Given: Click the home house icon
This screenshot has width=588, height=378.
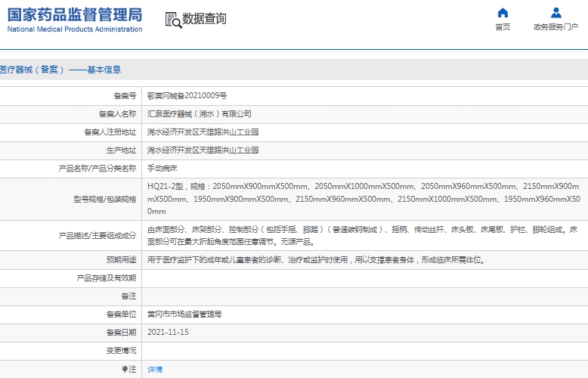Looking at the screenshot, I should 503,13.
